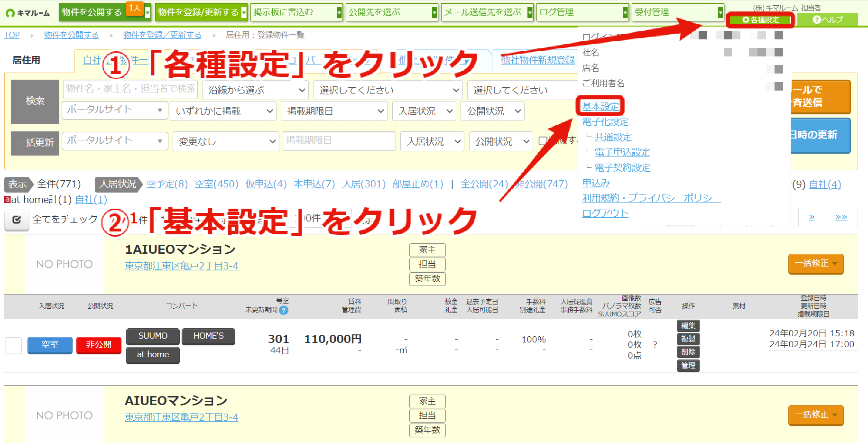Select 電子申込設定 menu entry
This screenshot has width=868, height=443.
click(622, 152)
